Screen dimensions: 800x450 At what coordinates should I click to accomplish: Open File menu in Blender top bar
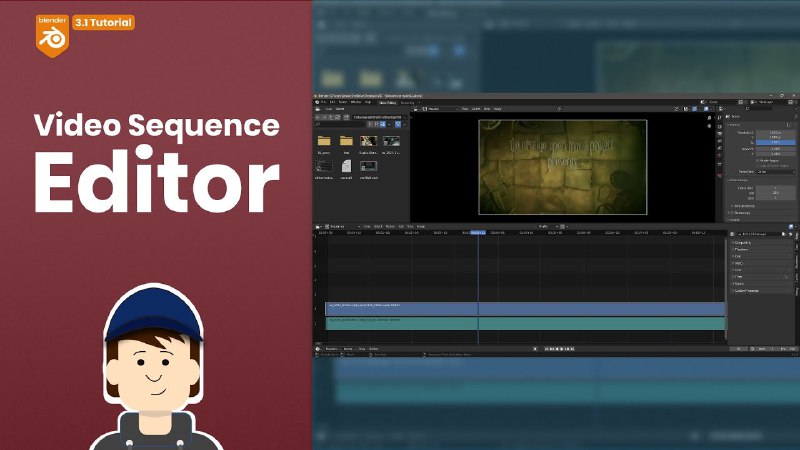coord(323,102)
